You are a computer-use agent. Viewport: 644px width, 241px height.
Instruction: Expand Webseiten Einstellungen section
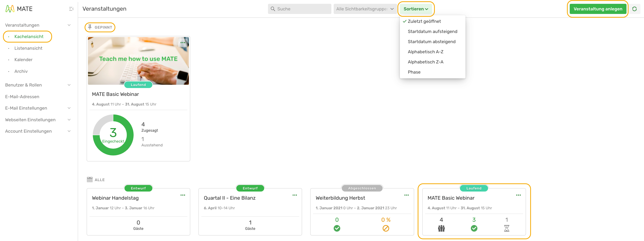pyautogui.click(x=69, y=120)
